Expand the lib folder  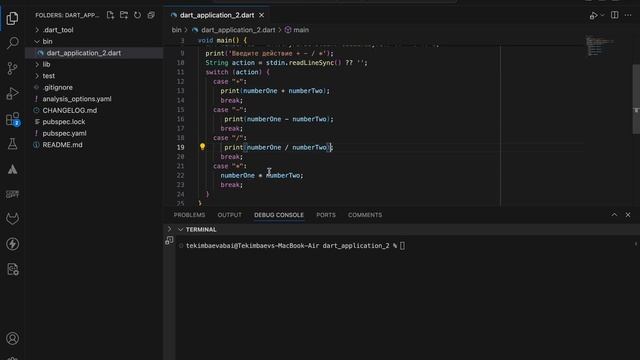point(37,64)
